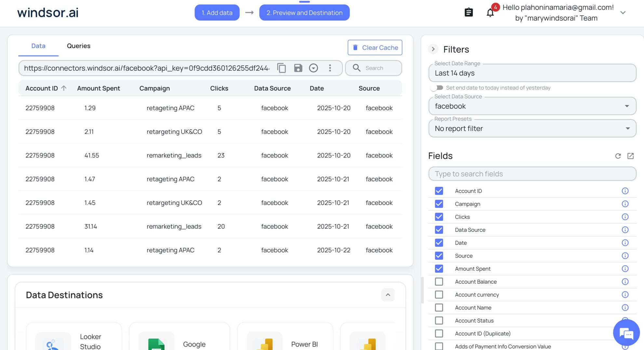The height and width of the screenshot is (350, 644).
Task: Open the circled arrow dropdown beside URL
Action: pos(313,68)
